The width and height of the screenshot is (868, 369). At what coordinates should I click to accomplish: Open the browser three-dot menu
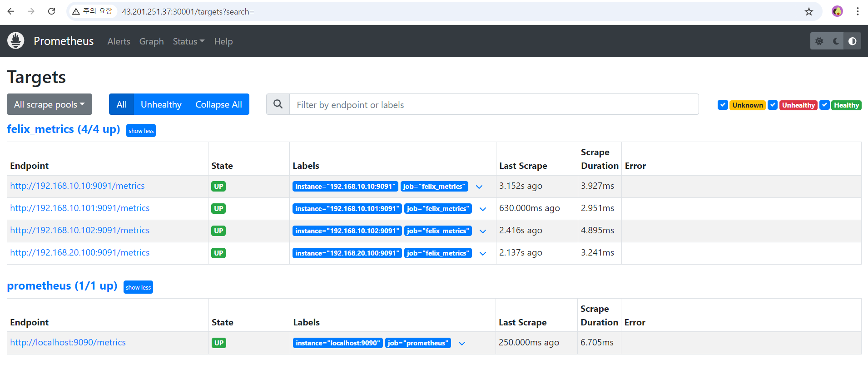[x=858, y=11]
